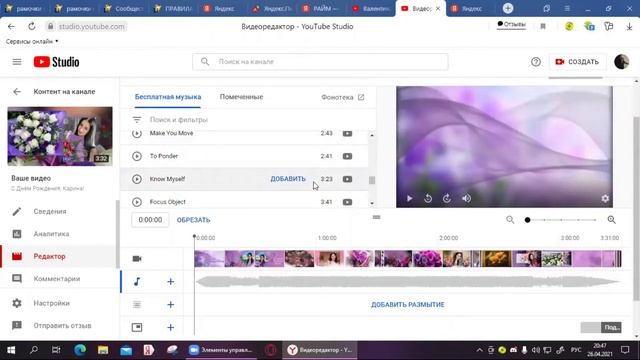Click the music list scrollbar down arrow
The width and height of the screenshot is (640, 360).
[x=372, y=203]
